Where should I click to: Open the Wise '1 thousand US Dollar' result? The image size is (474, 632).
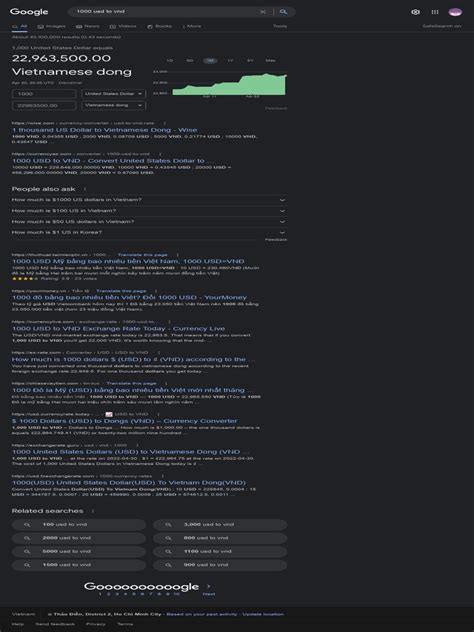(105, 130)
